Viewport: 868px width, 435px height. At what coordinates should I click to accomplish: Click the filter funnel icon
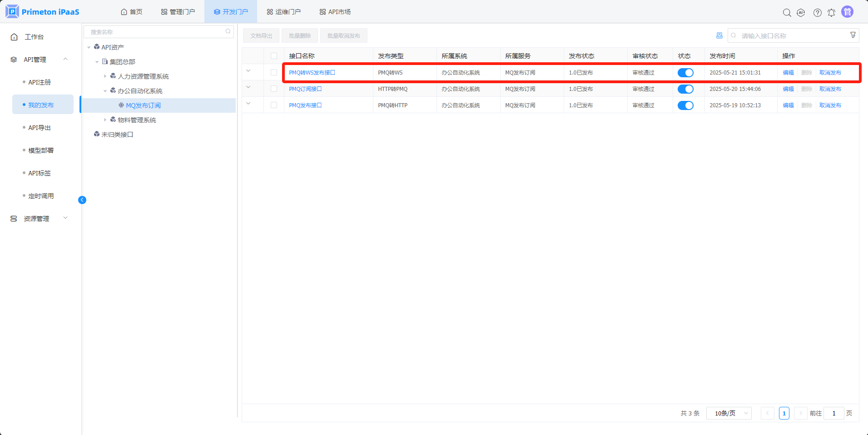pyautogui.click(x=853, y=35)
